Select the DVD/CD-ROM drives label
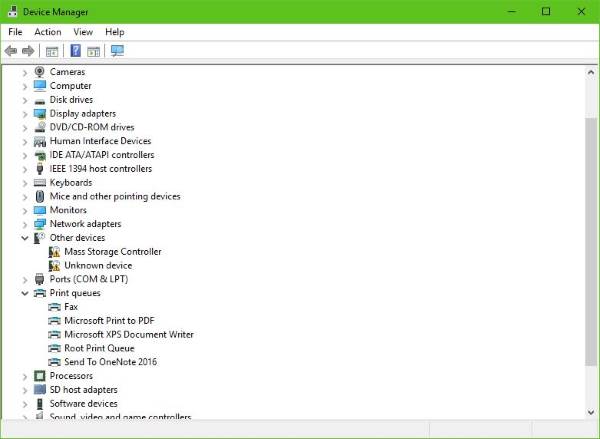This screenshot has width=600, height=439. click(x=92, y=127)
